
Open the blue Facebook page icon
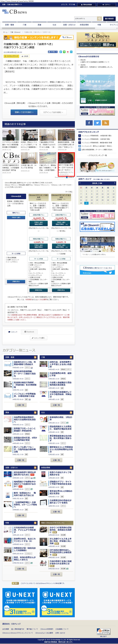tap(89, 123)
